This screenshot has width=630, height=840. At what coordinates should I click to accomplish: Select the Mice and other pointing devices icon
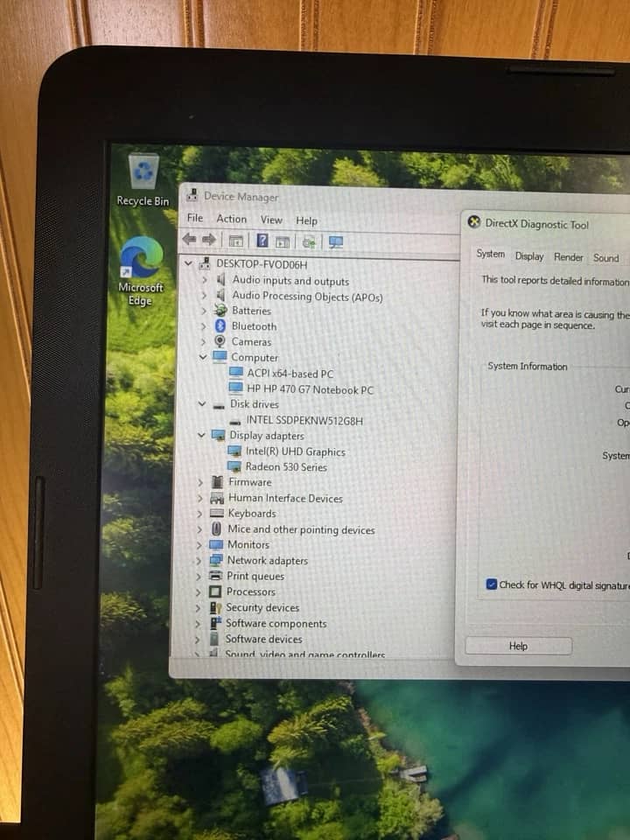pyautogui.click(x=216, y=528)
